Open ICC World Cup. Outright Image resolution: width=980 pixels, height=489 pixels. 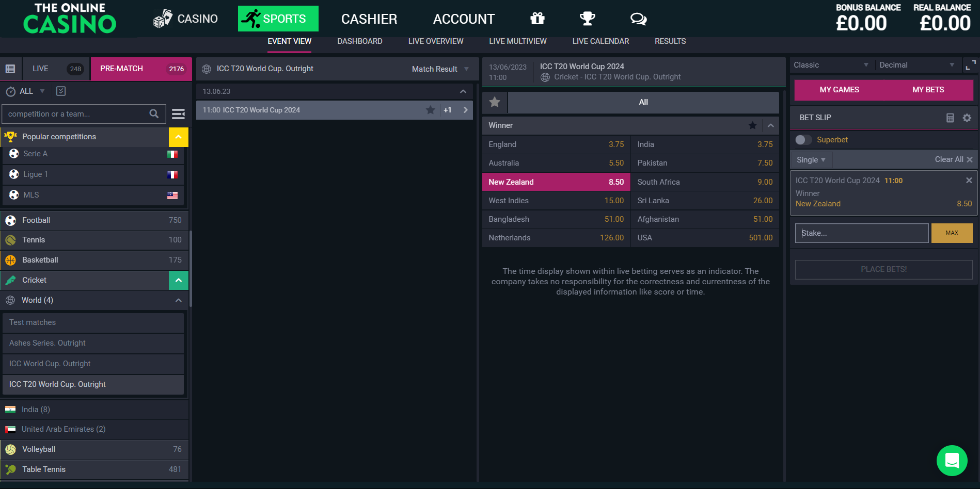[x=93, y=364]
